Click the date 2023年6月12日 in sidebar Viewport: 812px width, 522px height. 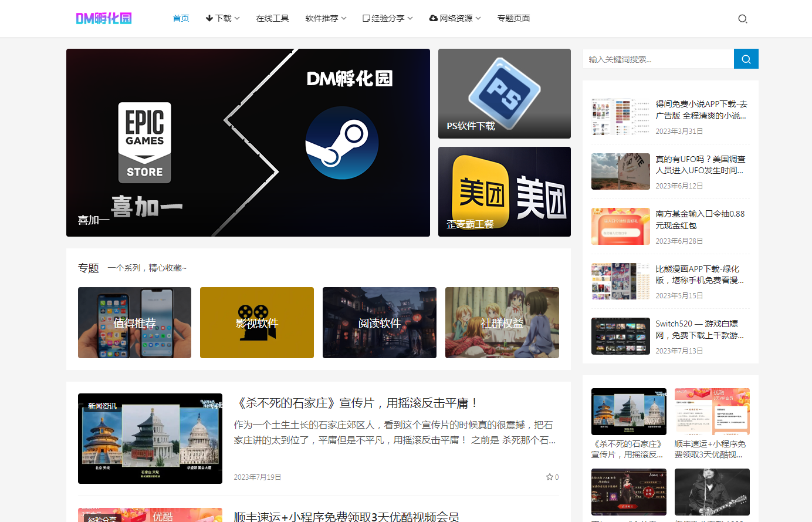point(679,186)
